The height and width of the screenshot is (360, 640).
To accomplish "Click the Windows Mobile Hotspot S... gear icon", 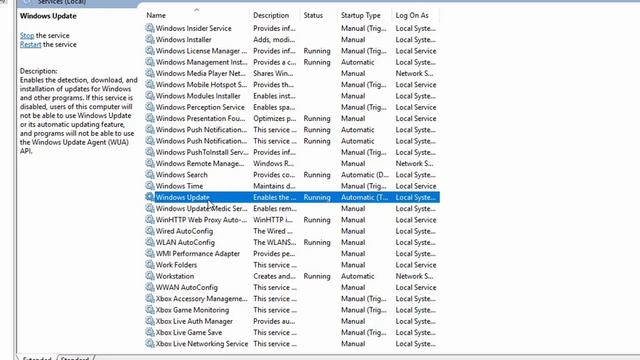I will [150, 84].
